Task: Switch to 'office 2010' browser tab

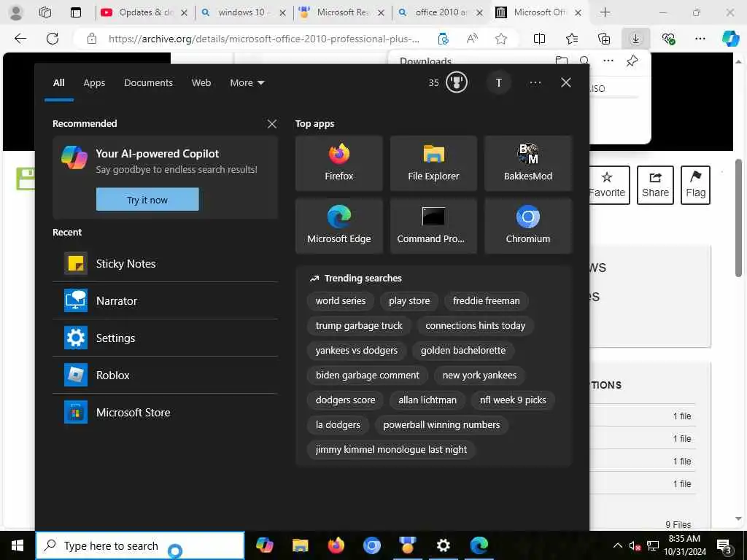Action: coord(440,12)
